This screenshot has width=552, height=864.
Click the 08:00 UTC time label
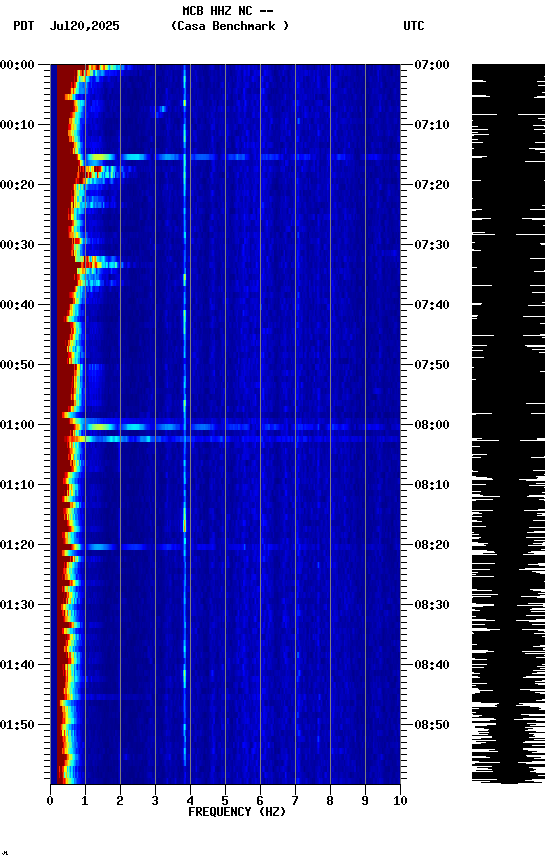pos(432,425)
